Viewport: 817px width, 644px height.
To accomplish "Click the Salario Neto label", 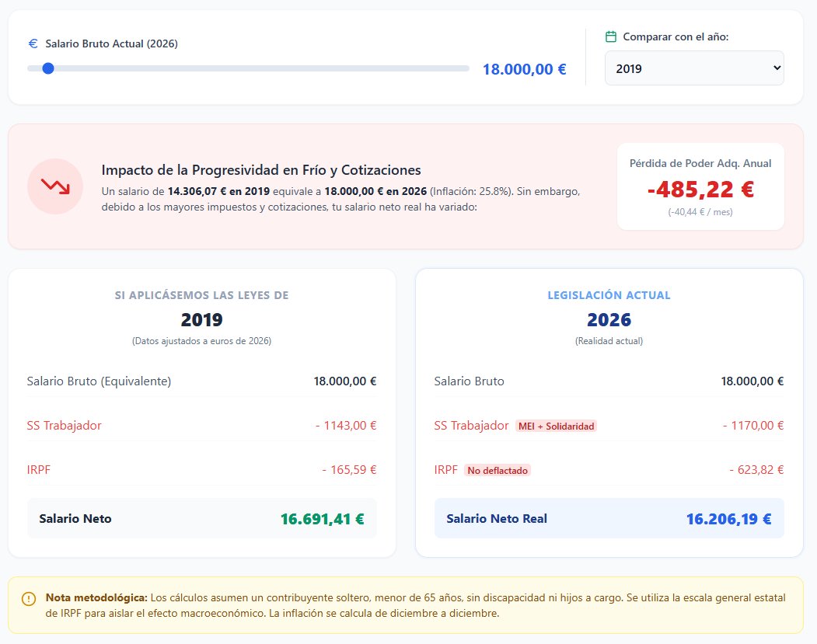I will [75, 518].
